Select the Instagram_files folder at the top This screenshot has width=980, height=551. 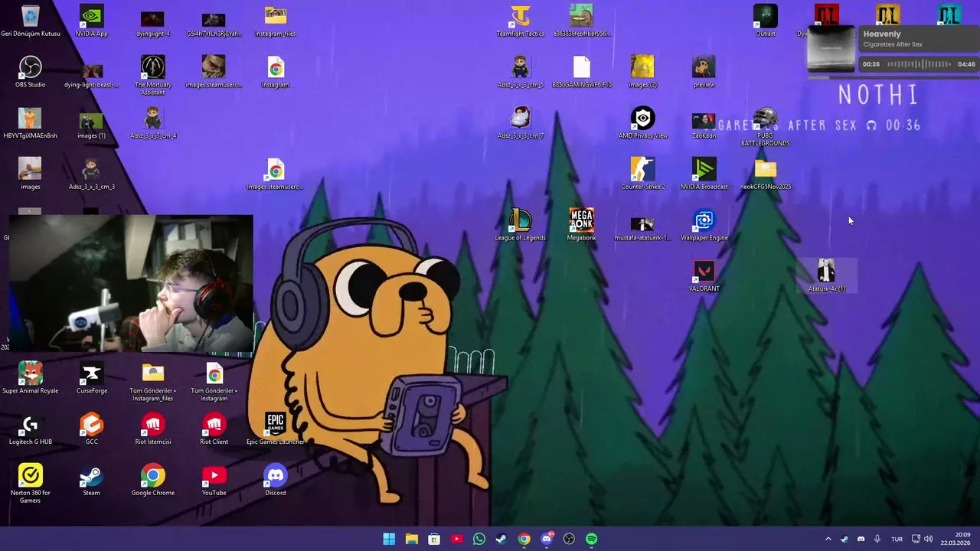pos(275,21)
